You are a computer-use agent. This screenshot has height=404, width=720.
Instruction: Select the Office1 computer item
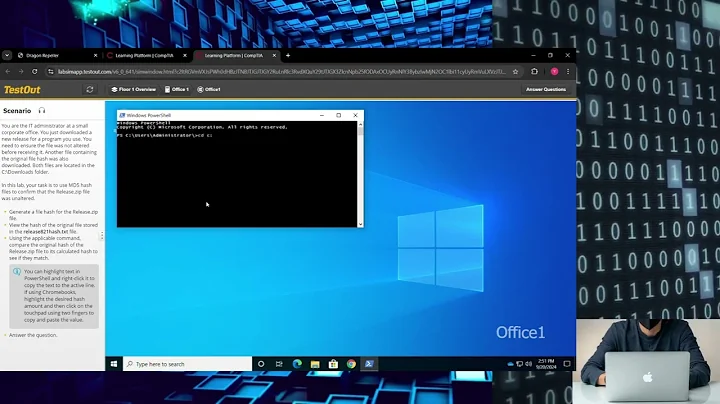point(209,90)
